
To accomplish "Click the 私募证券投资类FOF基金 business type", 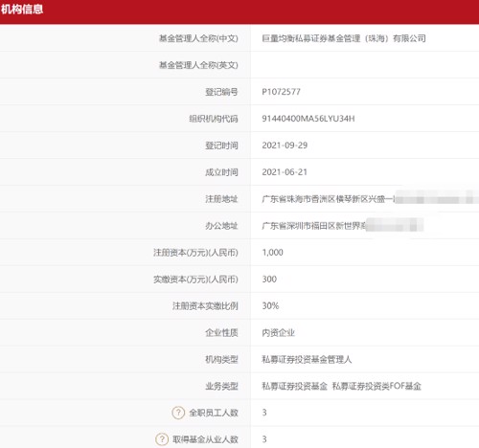I will (376, 387).
